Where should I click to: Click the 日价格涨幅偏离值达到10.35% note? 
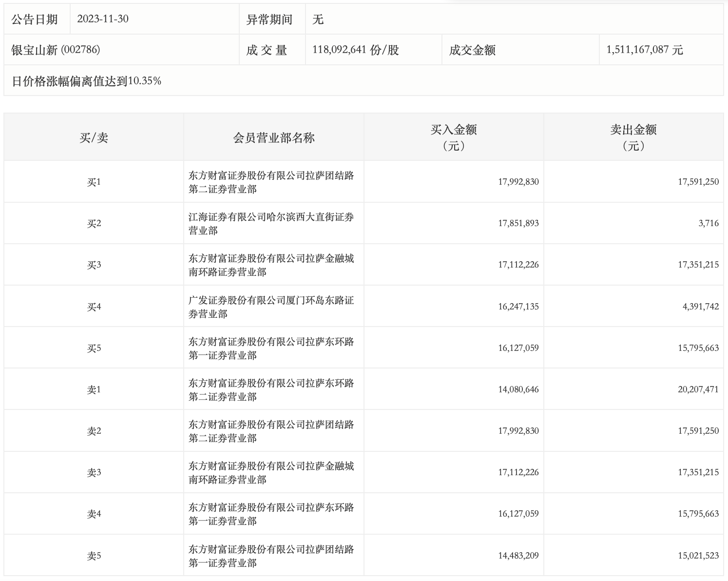tap(86, 81)
